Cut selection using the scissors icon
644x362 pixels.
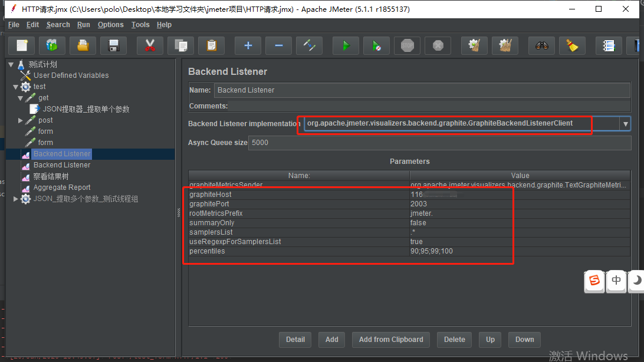(x=150, y=45)
